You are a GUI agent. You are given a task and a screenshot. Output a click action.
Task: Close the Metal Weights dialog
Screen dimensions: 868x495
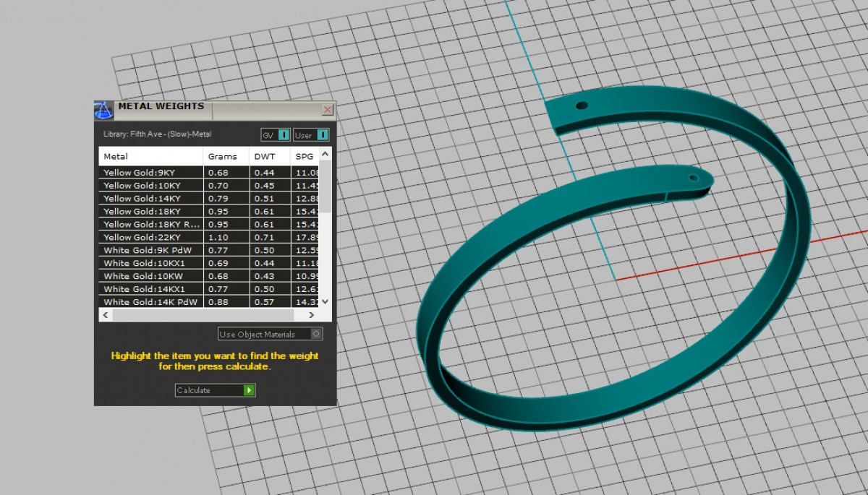click(327, 110)
